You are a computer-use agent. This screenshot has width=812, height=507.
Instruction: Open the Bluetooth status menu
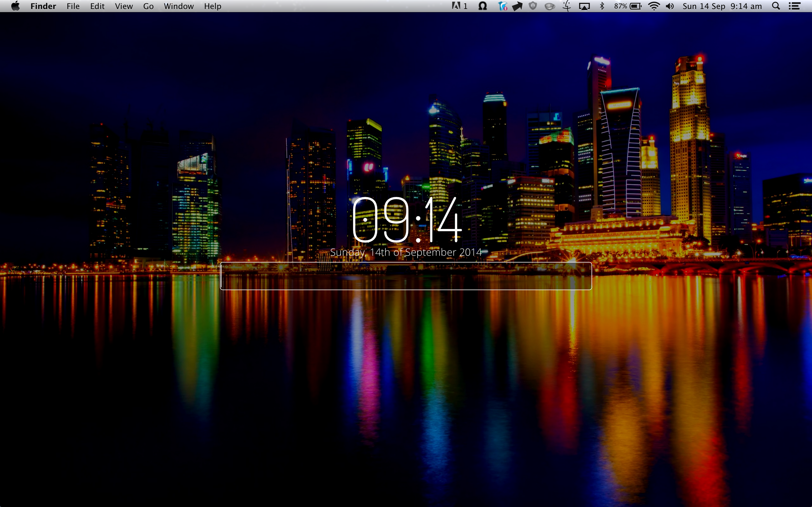point(602,6)
